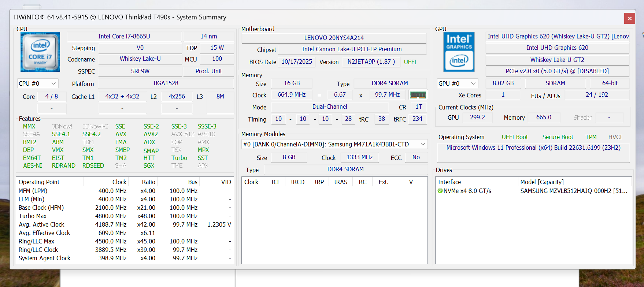Click the Intel Graphics logo

(x=459, y=52)
